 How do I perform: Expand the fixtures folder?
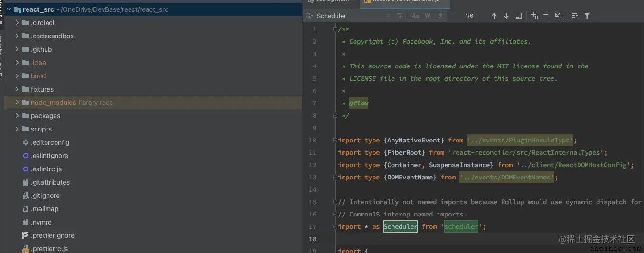pos(18,89)
